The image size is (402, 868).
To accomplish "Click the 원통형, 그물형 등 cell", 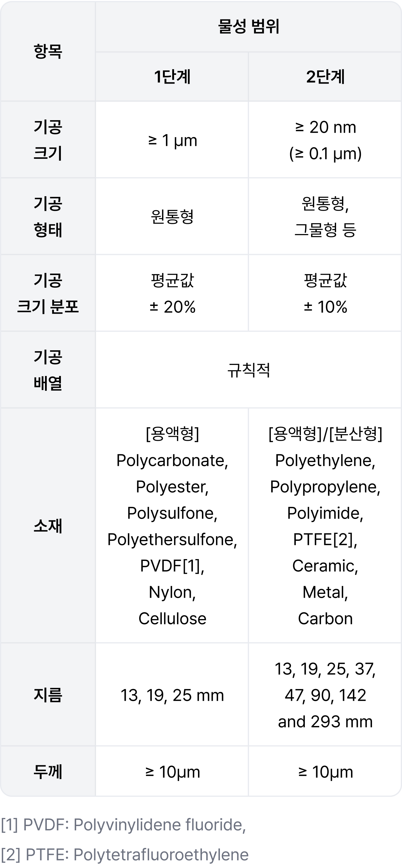I will pyautogui.click(x=325, y=216).
